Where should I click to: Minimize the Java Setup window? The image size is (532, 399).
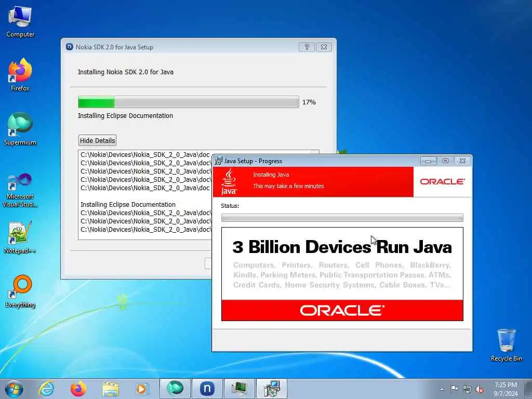click(428, 161)
